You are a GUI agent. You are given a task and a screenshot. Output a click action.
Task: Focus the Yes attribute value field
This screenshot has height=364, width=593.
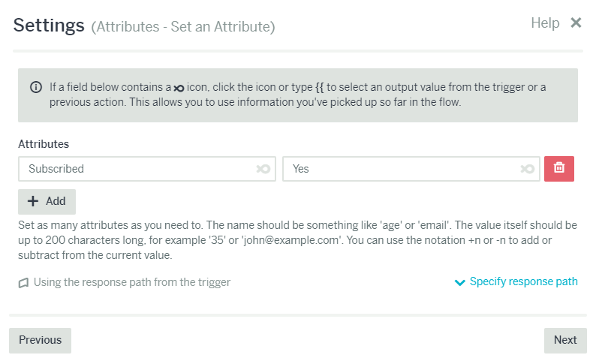[x=411, y=169]
